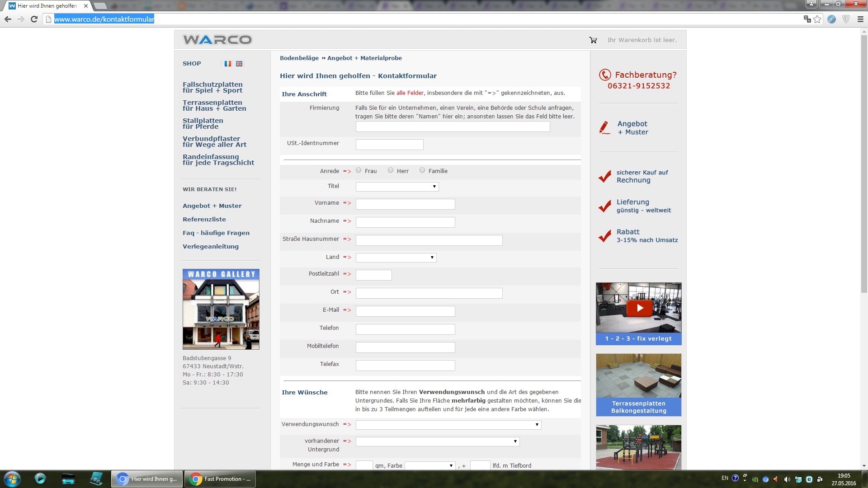Click the Bodenbeläge breadcrumb link
The width and height of the screenshot is (868, 488).
[x=299, y=58]
